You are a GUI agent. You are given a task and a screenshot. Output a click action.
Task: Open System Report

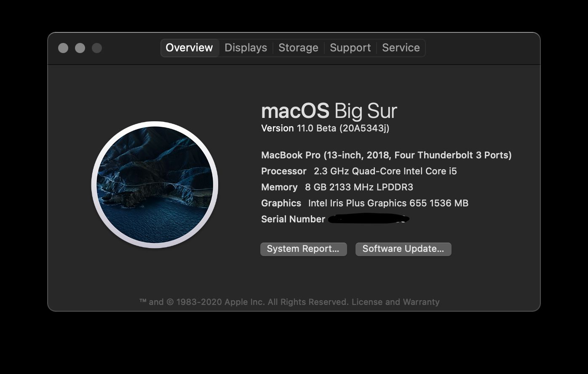click(x=303, y=249)
